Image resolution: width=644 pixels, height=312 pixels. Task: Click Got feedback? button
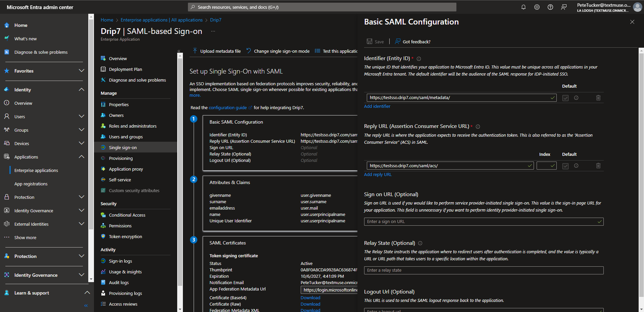click(413, 42)
